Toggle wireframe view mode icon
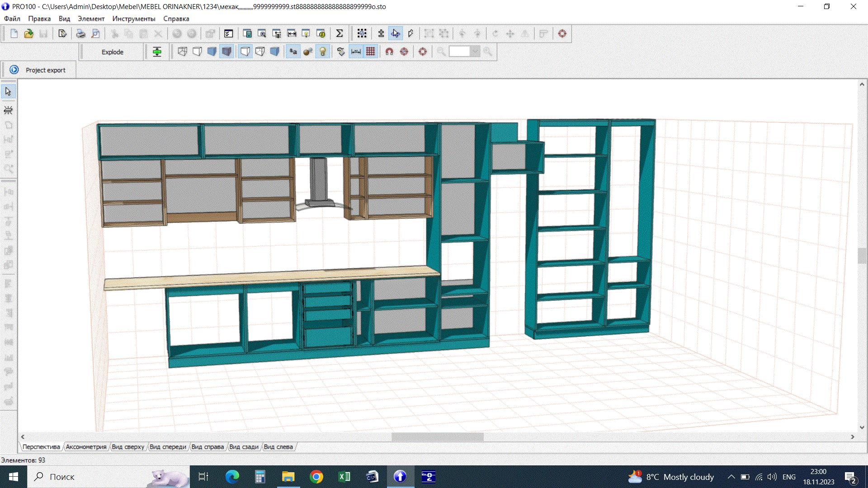Image resolution: width=868 pixels, height=488 pixels. [183, 51]
